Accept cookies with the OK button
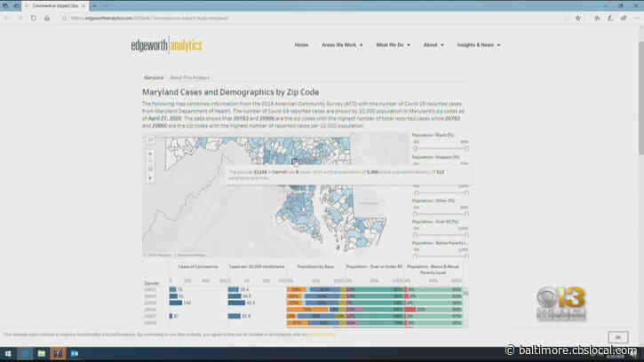The image size is (644, 362). pos(618,337)
